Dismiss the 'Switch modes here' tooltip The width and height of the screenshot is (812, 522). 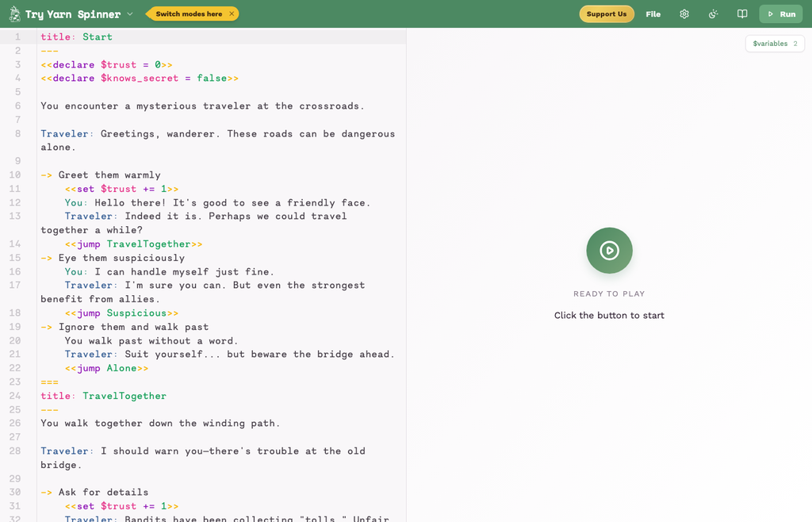[232, 14]
